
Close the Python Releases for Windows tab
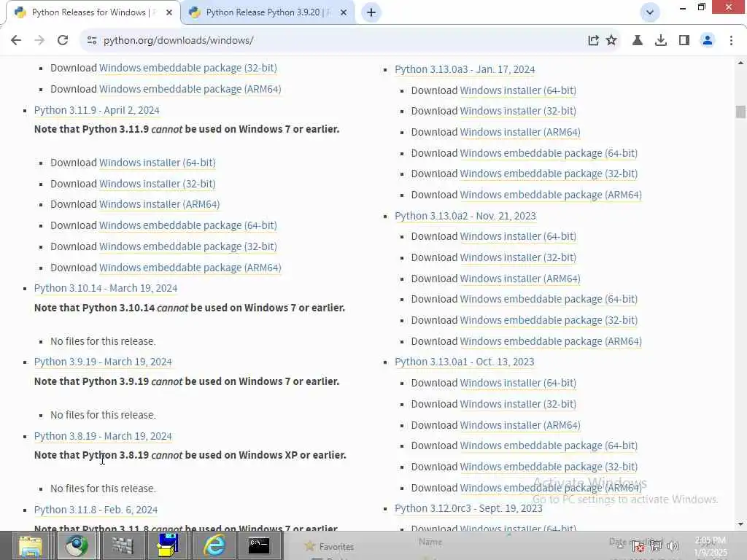click(x=169, y=12)
